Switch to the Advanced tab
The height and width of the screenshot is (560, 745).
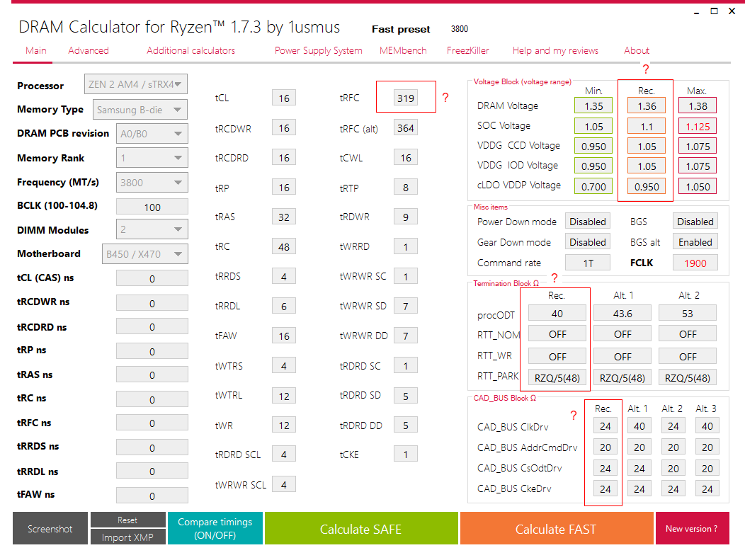89,50
